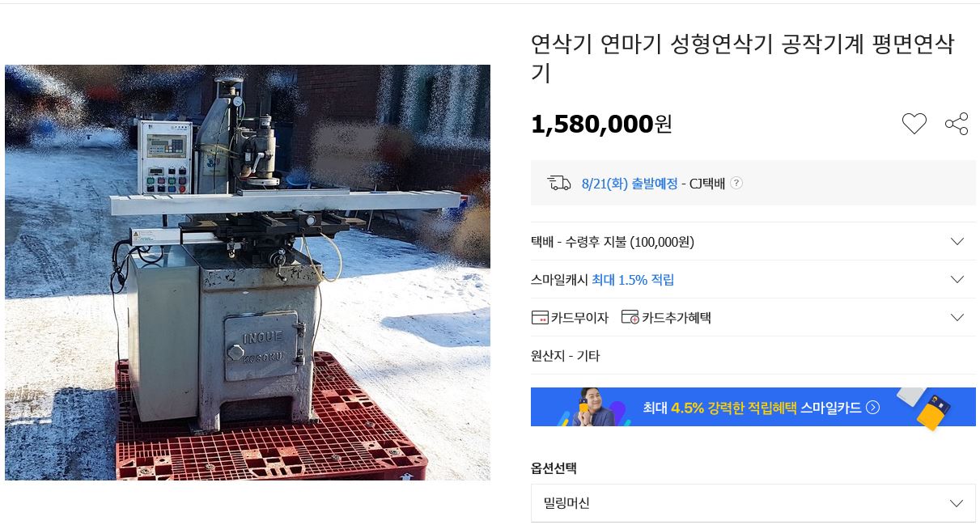This screenshot has width=980, height=529.
Task: Click arrow icon on 스마일카드 banner
Action: pyautogui.click(x=872, y=407)
